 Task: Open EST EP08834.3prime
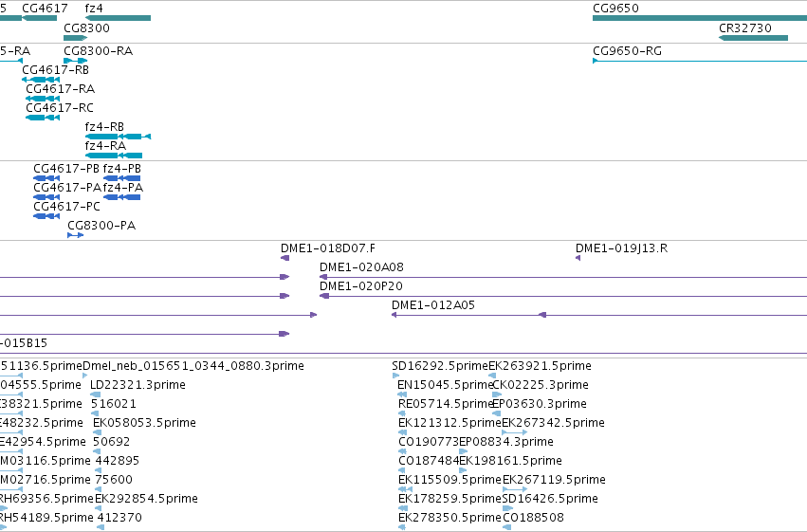pos(506,442)
